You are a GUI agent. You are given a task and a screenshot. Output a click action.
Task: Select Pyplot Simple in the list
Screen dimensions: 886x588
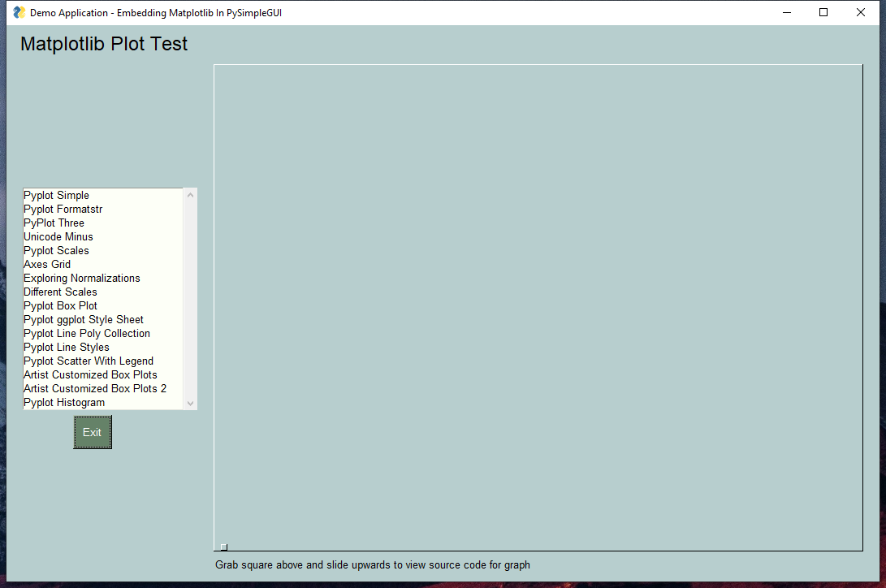[57, 196]
